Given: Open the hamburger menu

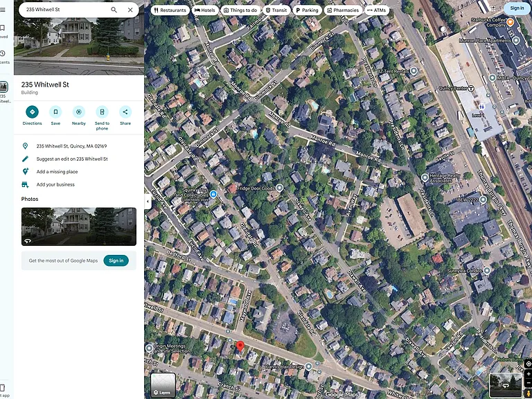Looking at the screenshot, I should pyautogui.click(x=2, y=10).
